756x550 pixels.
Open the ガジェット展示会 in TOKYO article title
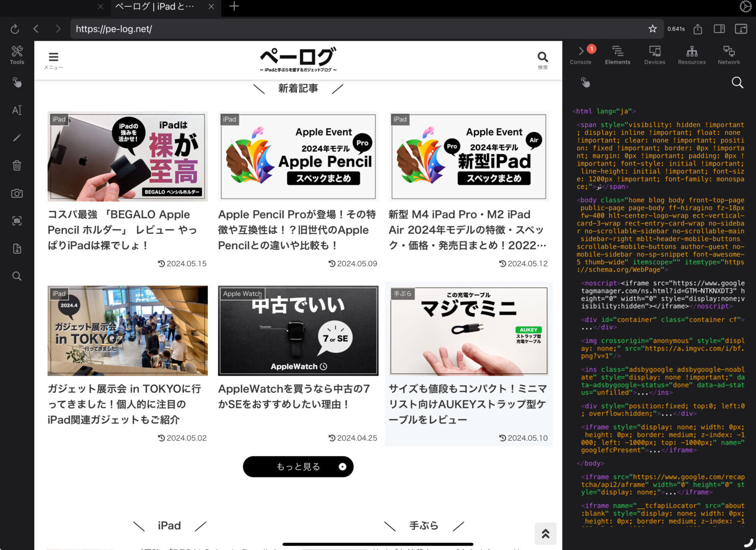click(124, 404)
